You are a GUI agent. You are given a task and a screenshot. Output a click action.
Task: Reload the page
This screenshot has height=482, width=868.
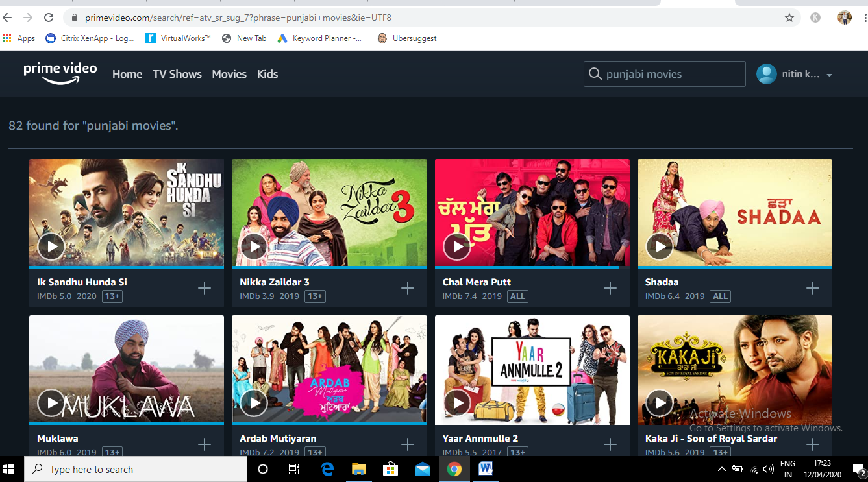pos(49,18)
